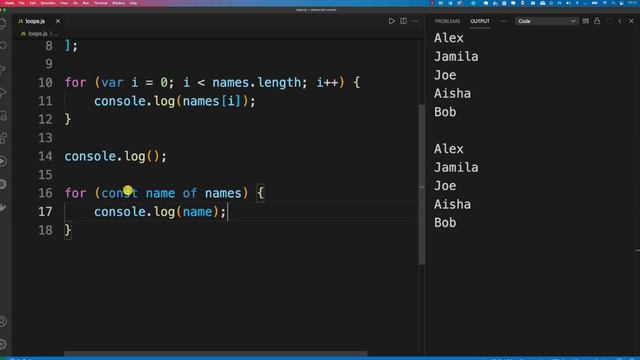Image resolution: width=640 pixels, height=360 pixels.
Task: Open the Wi-Fi icon in the macOS menu bar
Action: 604,3
